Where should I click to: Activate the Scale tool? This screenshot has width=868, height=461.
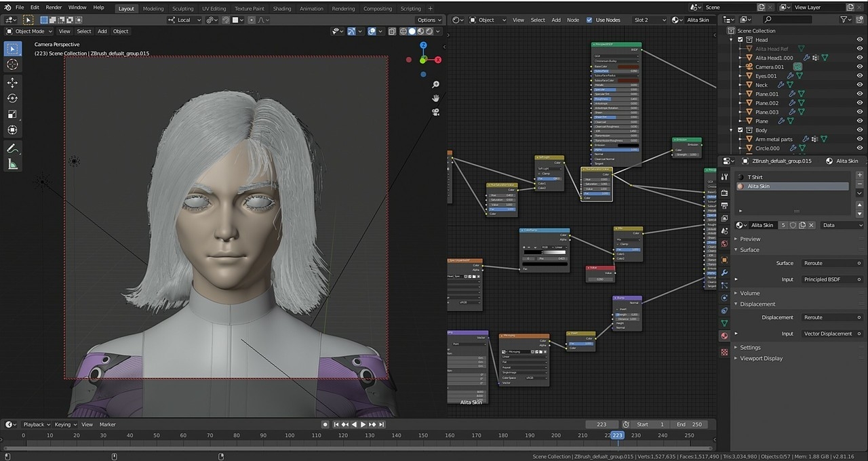(12, 114)
